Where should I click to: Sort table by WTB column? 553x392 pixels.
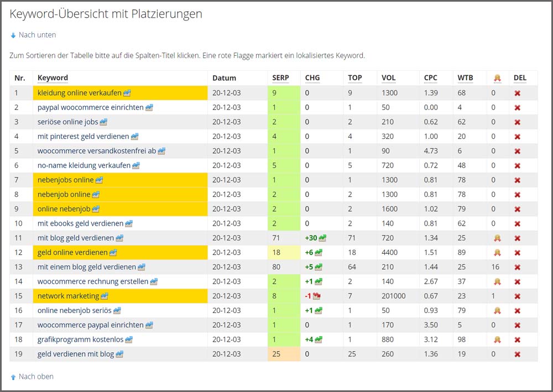pyautogui.click(x=465, y=78)
